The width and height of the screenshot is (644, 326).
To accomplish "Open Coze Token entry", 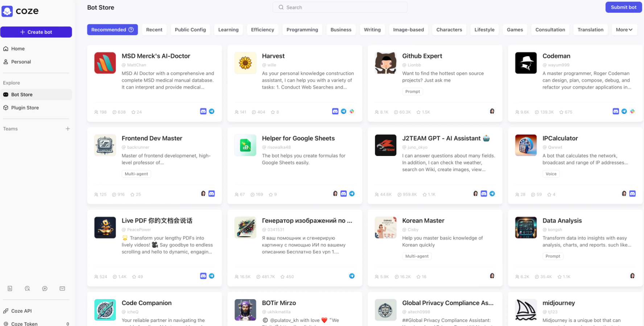I will click(36, 324).
